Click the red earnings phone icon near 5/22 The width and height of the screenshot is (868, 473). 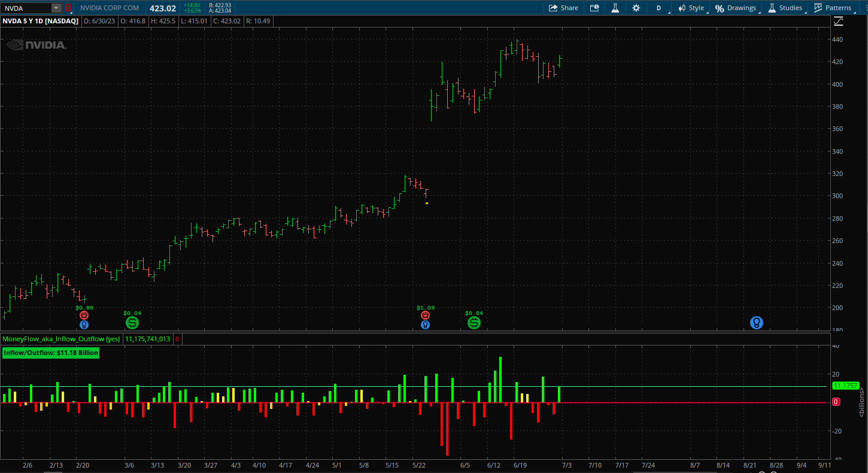click(x=425, y=315)
